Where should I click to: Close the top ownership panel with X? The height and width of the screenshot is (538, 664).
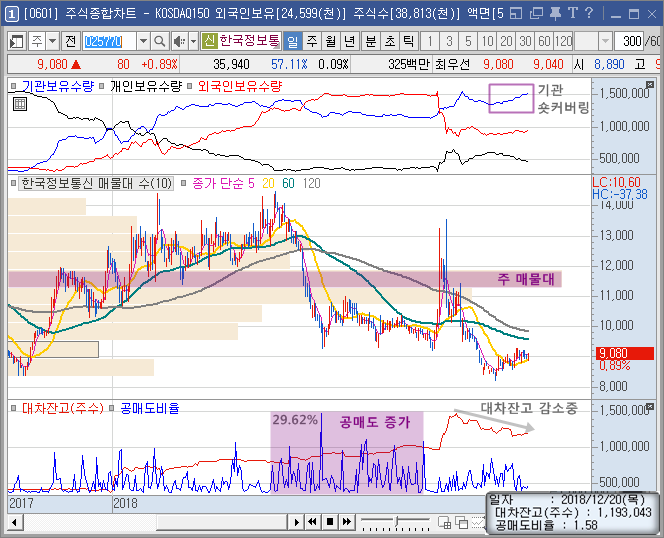tap(650, 85)
